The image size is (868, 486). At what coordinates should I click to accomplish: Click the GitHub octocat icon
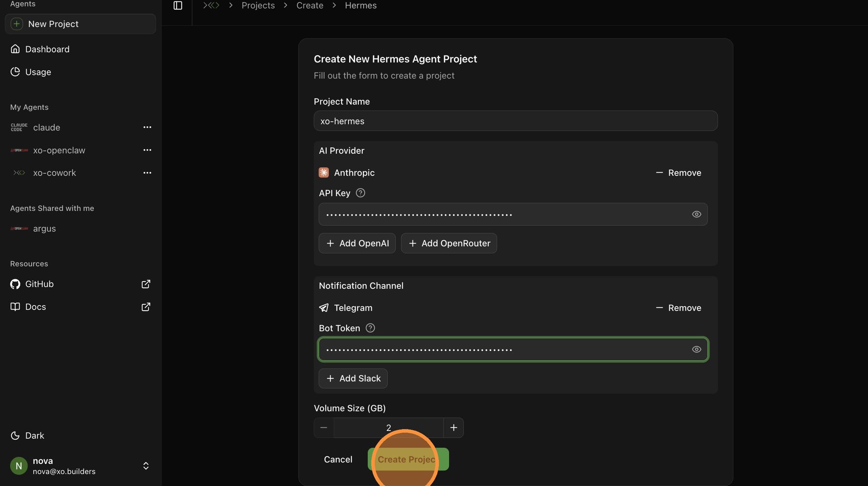coord(15,284)
